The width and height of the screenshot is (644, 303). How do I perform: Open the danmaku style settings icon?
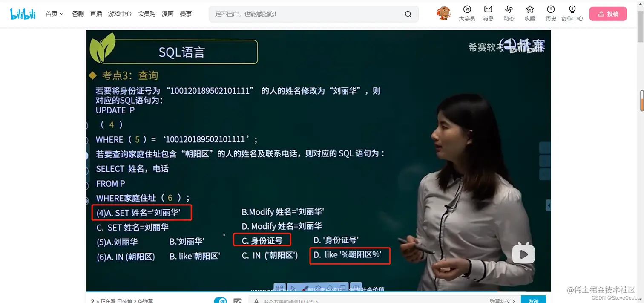(237, 300)
